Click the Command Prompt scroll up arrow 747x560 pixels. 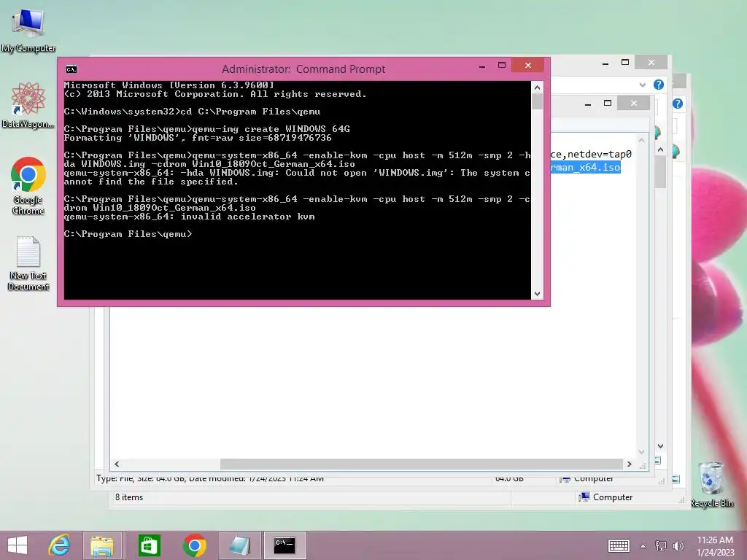tap(537, 87)
